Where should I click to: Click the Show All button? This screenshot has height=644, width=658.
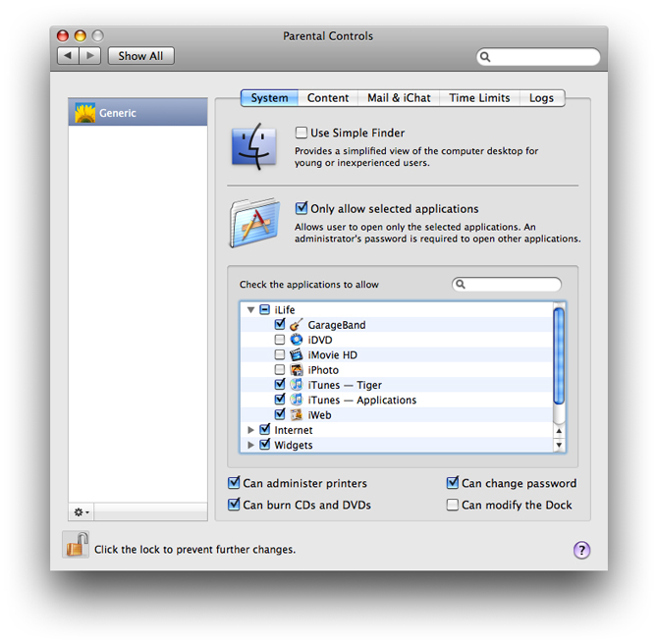(x=141, y=55)
